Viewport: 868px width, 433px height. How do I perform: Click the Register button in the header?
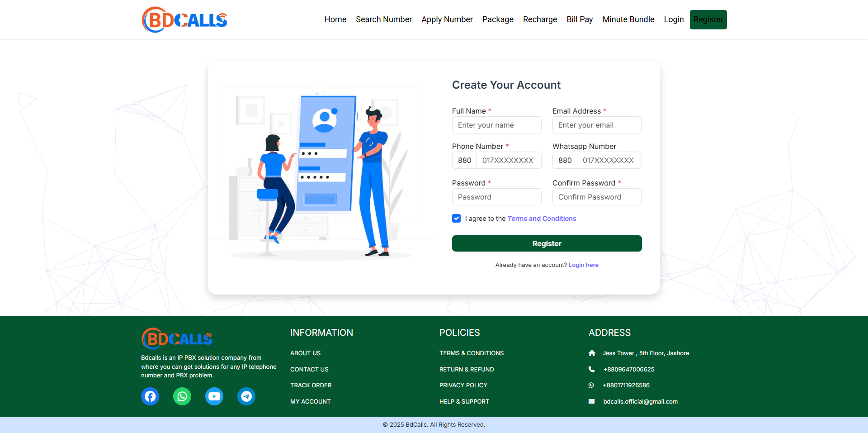[708, 19]
